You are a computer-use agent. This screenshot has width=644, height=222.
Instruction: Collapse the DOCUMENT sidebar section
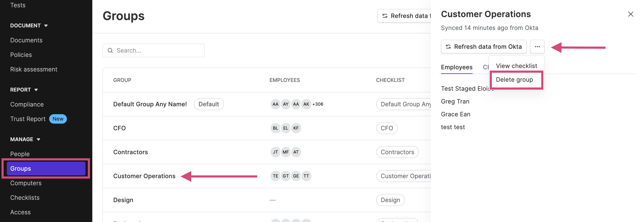click(x=29, y=25)
